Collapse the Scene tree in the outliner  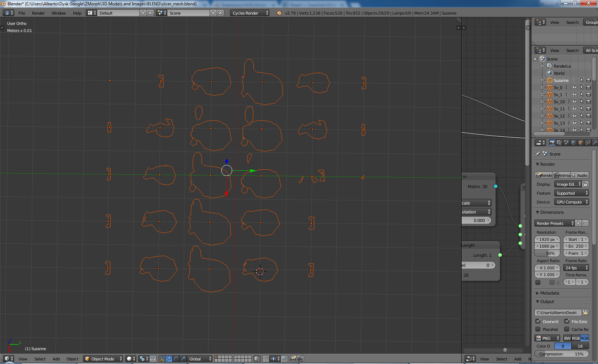[536, 59]
